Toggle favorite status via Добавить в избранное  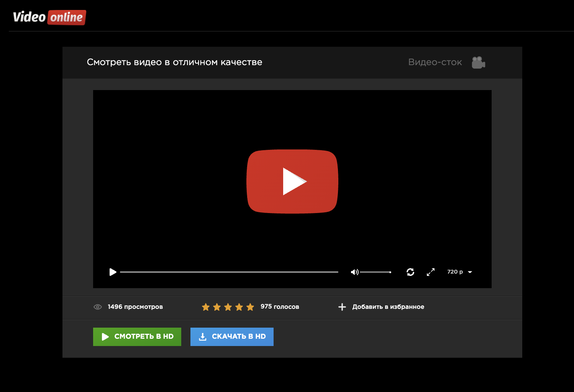[x=388, y=307]
